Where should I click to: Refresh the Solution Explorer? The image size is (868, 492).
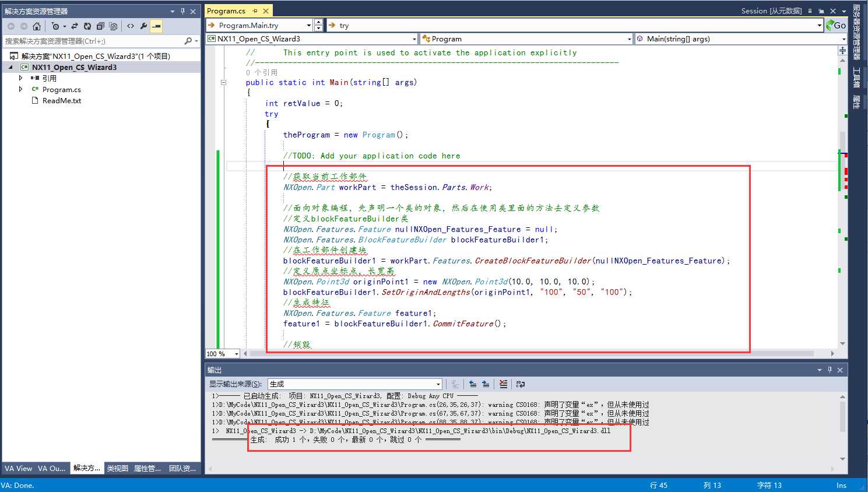click(87, 26)
